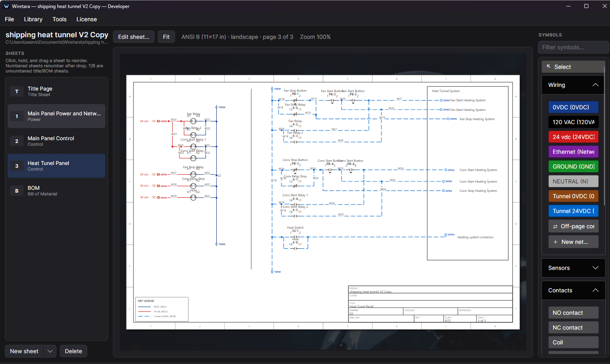Open the T badge Title Page sheet
Viewport: 610px width, 364px height.
56,91
